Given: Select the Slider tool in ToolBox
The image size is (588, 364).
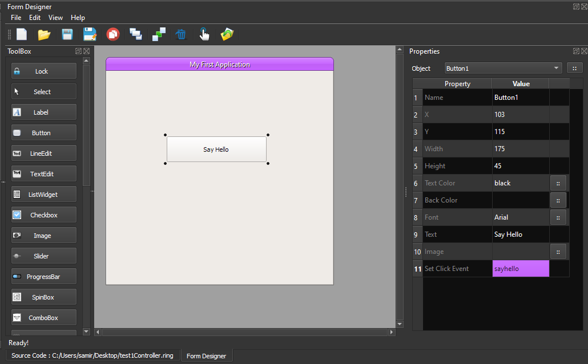Looking at the screenshot, I should (44, 256).
